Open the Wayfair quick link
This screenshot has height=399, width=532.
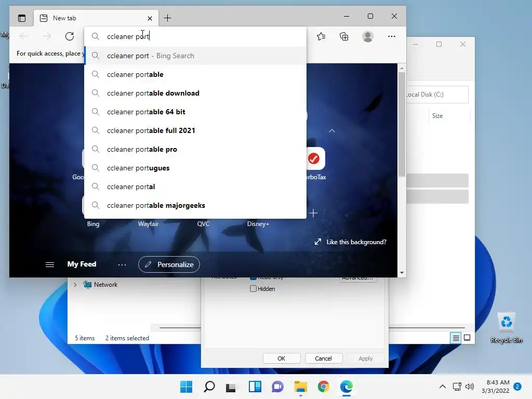[148, 223]
